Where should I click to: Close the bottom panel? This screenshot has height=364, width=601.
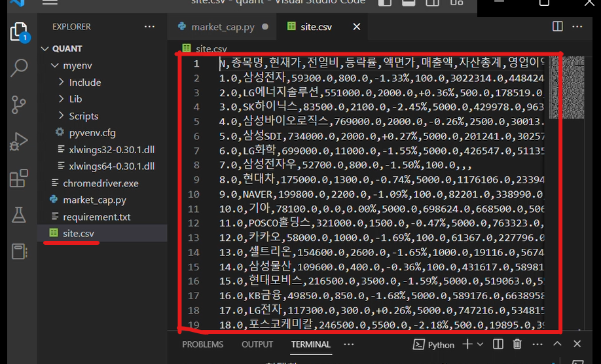click(x=577, y=344)
